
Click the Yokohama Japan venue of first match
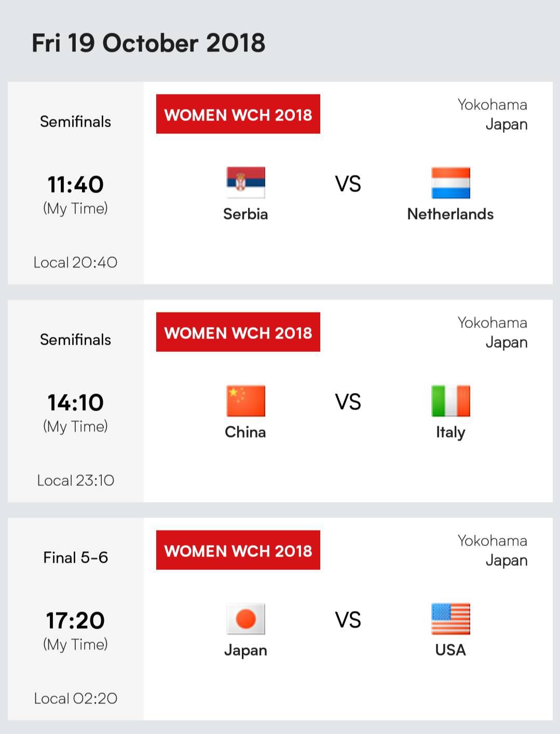point(492,114)
